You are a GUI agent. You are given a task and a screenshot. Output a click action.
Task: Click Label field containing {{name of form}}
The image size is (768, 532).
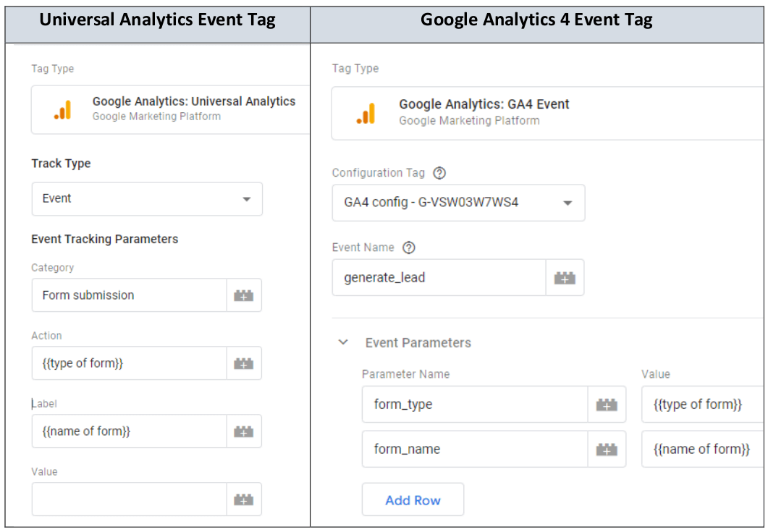130,431
